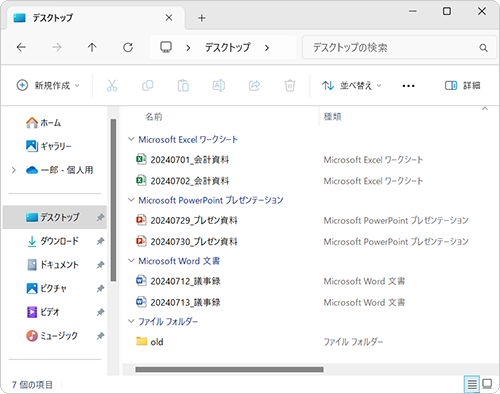Sort by the 種類 column header
500x394 pixels.
coord(332,117)
